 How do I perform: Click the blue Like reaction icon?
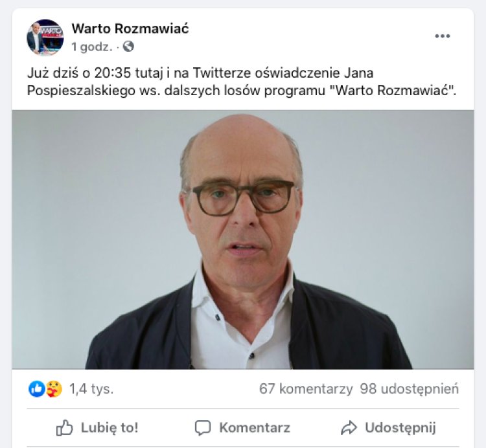pos(37,388)
